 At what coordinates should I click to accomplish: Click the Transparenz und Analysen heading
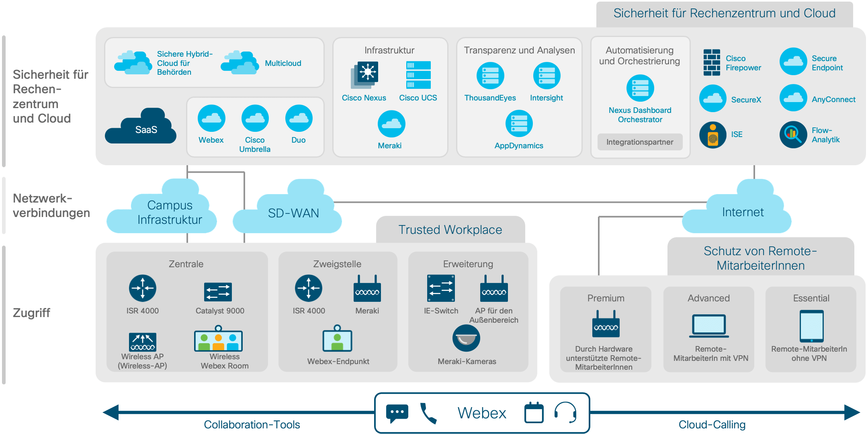[519, 50]
